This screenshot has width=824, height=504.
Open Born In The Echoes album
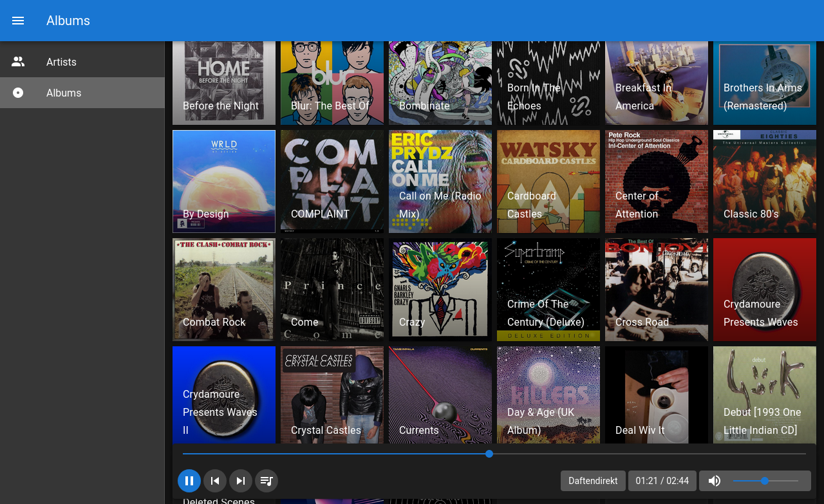pyautogui.click(x=548, y=83)
